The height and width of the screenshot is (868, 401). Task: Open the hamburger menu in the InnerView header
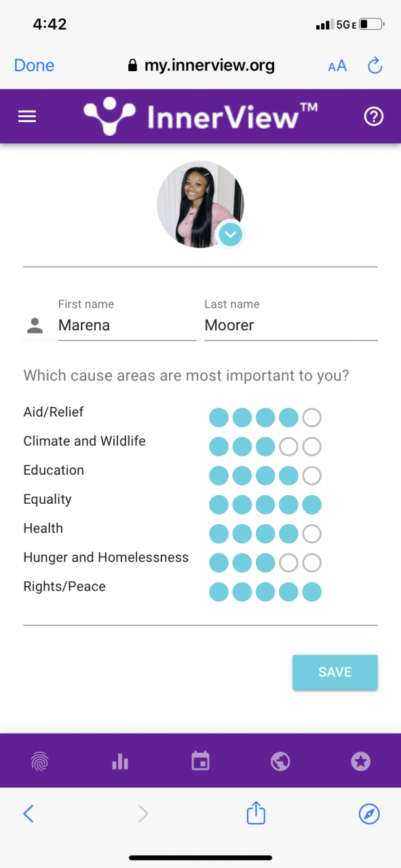(27, 117)
